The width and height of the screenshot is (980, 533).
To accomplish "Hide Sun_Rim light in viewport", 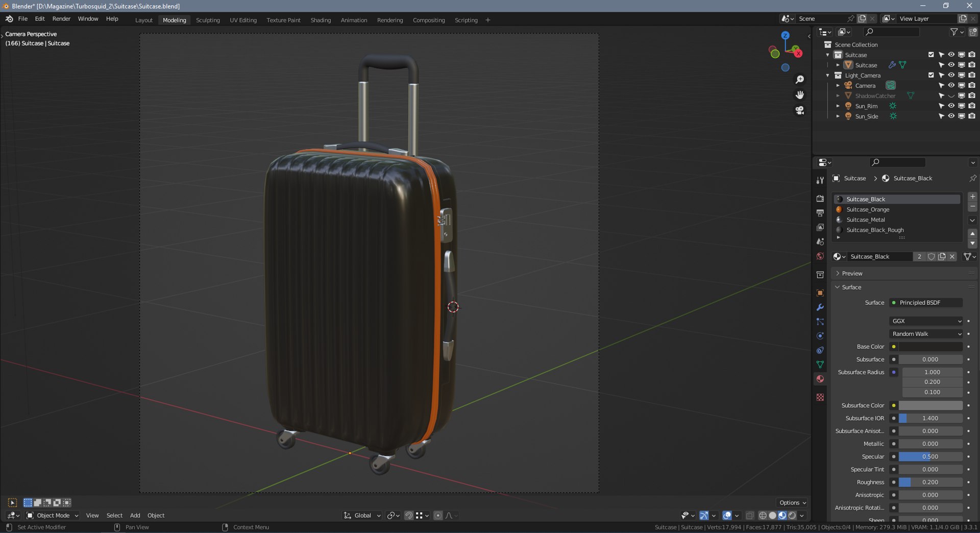I will (x=951, y=106).
